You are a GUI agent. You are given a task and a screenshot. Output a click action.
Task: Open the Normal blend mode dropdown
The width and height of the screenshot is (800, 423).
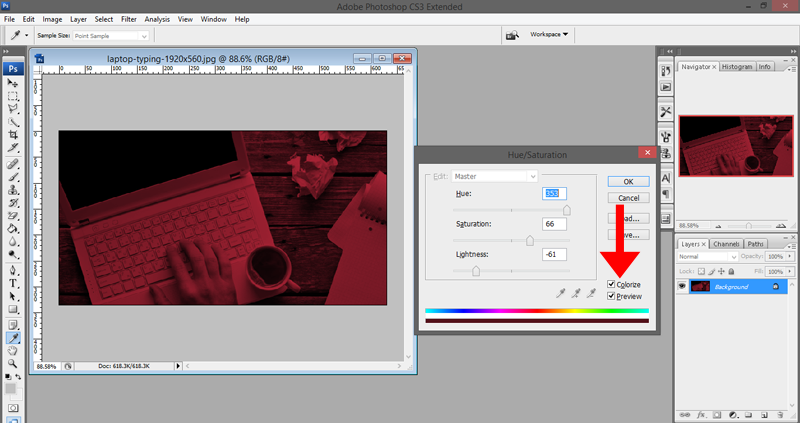click(x=707, y=256)
